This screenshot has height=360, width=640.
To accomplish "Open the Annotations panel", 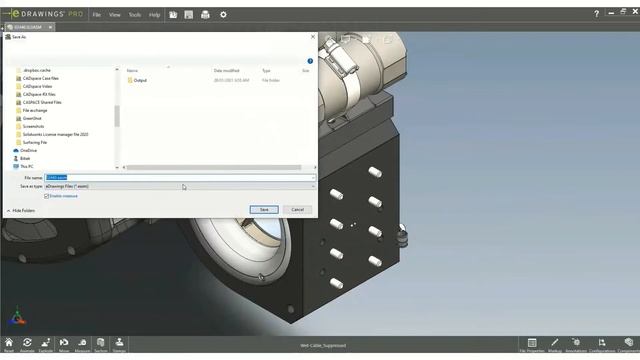I will click(576, 345).
